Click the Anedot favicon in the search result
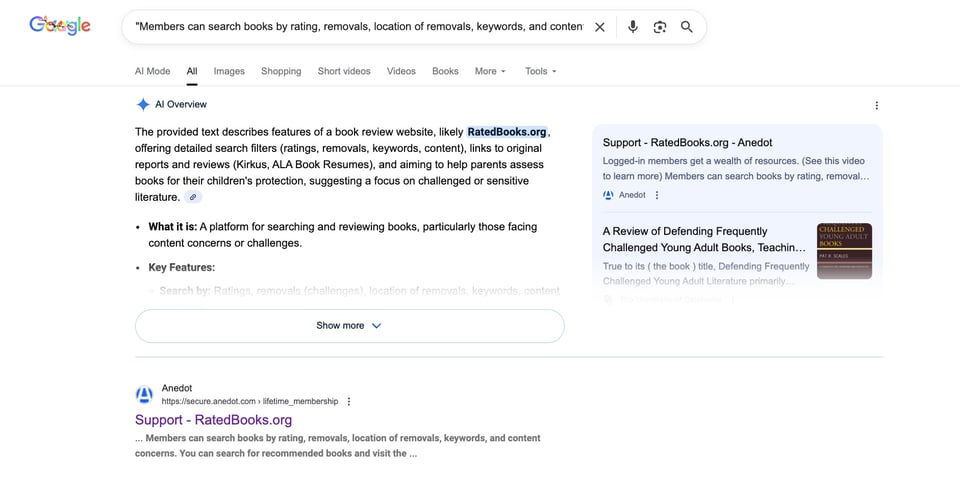The height and width of the screenshot is (479, 960). pos(144,395)
